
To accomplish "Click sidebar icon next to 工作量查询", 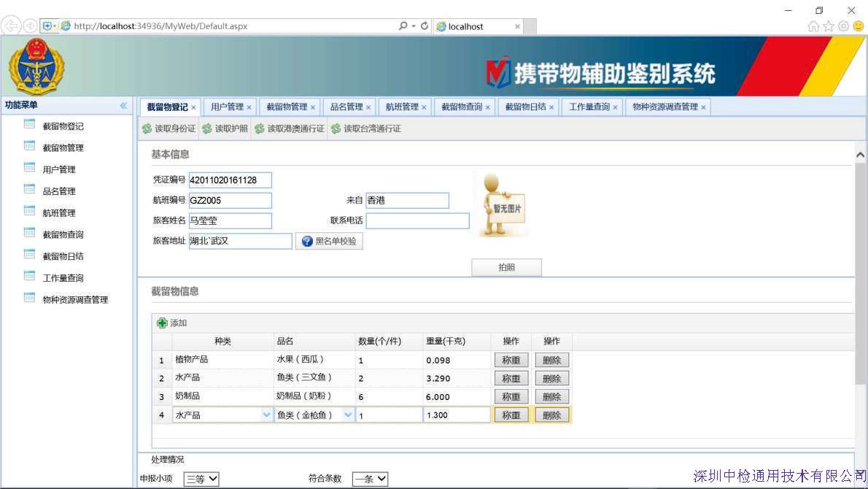I will tap(29, 276).
